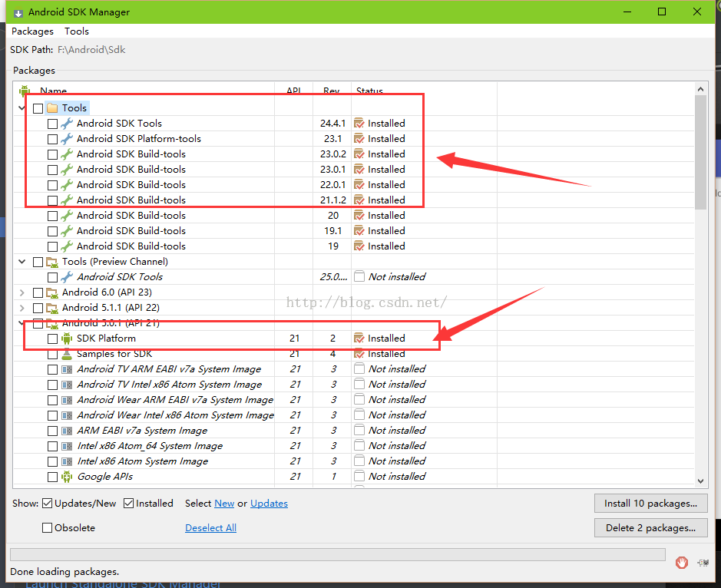Click the Build-tools 22.0.1 wrench icon
This screenshot has width=721, height=588.
pyautogui.click(x=67, y=185)
